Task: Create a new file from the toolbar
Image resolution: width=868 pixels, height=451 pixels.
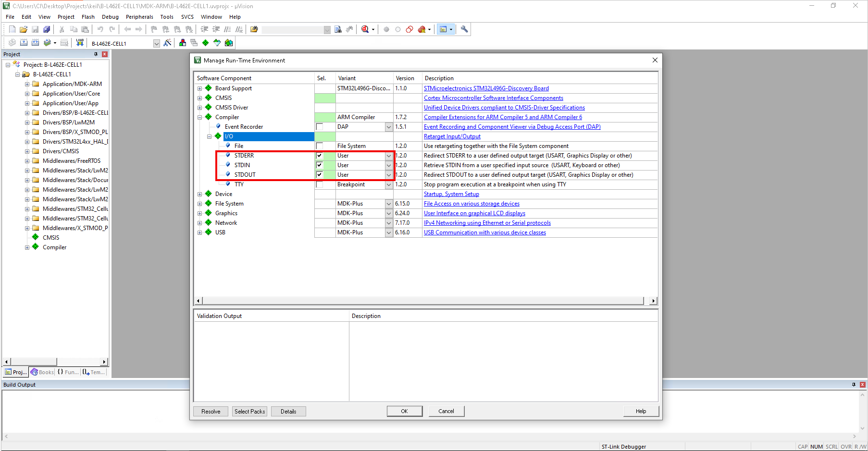Action: (x=12, y=29)
